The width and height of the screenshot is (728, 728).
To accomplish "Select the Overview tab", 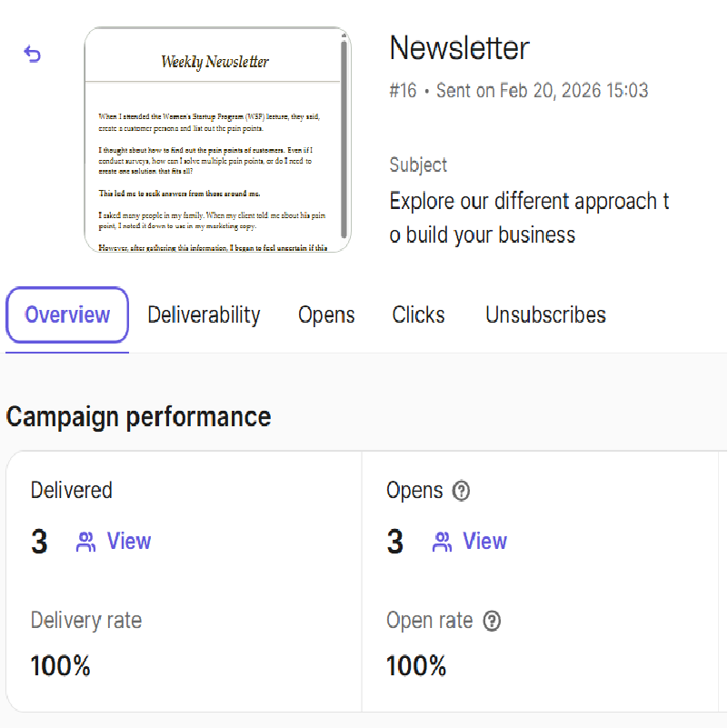I will click(x=67, y=315).
